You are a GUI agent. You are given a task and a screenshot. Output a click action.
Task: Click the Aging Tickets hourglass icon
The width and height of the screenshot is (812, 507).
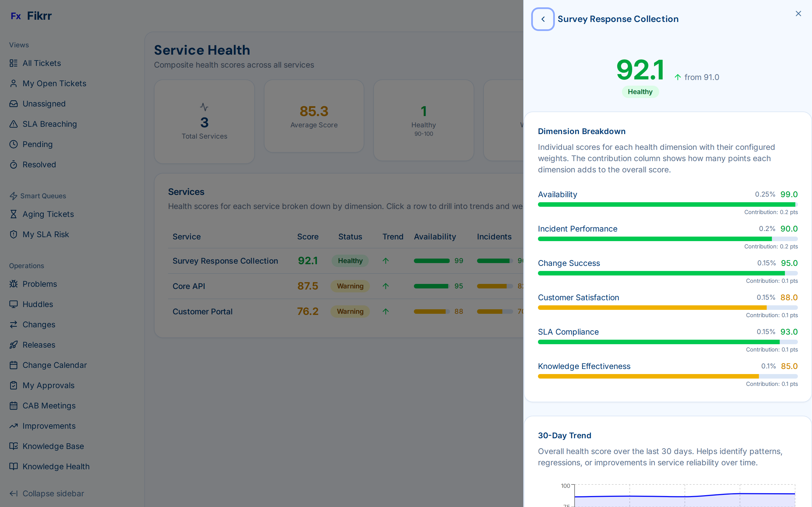(x=14, y=214)
